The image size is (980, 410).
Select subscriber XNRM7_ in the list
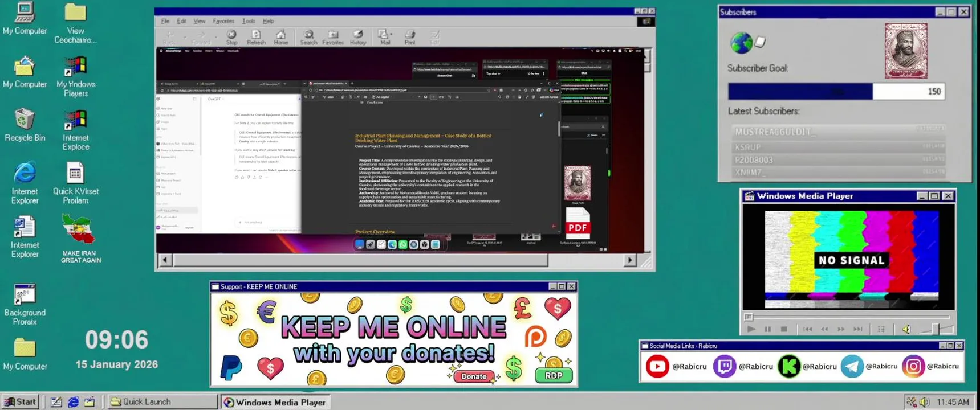(838, 172)
